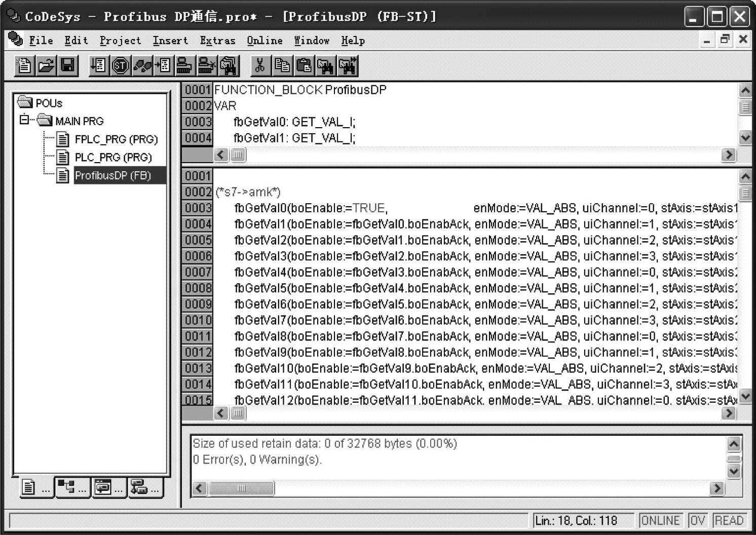Click the declaration pane's down scroll arrow
Image resolution: width=756 pixels, height=535 pixels.
745,137
